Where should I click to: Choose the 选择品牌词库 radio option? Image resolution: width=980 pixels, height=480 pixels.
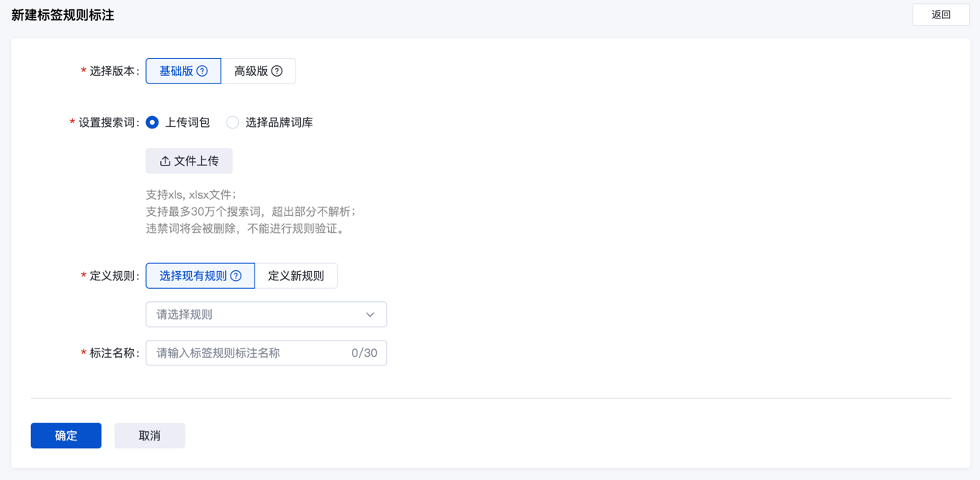coord(233,122)
